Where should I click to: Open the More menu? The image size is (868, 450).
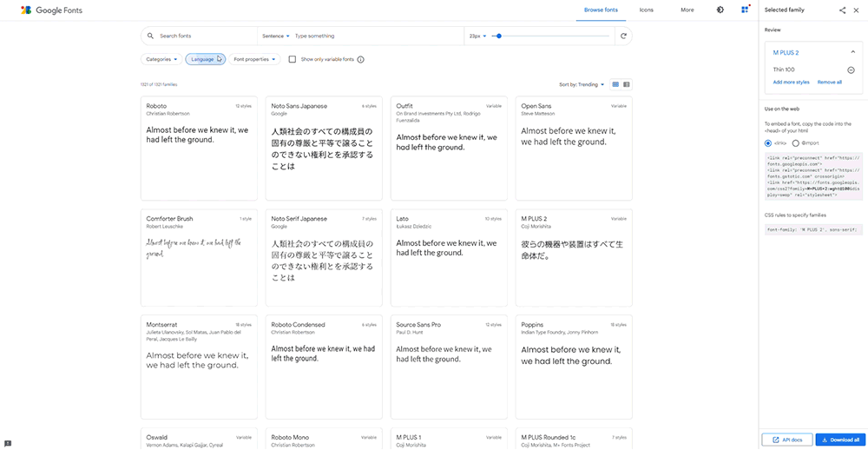[x=687, y=10]
